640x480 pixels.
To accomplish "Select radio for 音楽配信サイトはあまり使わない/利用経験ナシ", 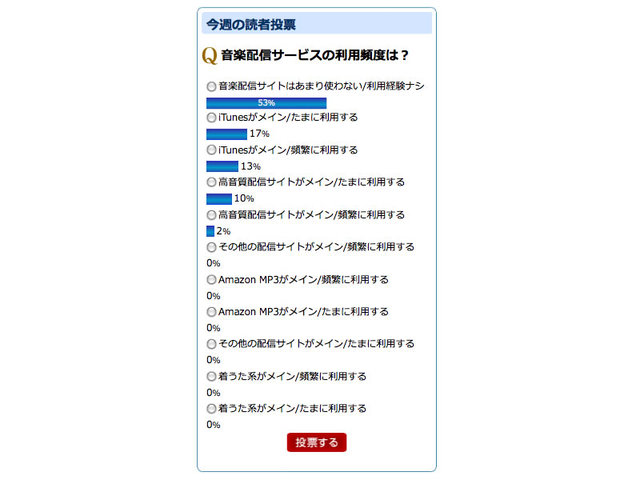I will click(211, 86).
